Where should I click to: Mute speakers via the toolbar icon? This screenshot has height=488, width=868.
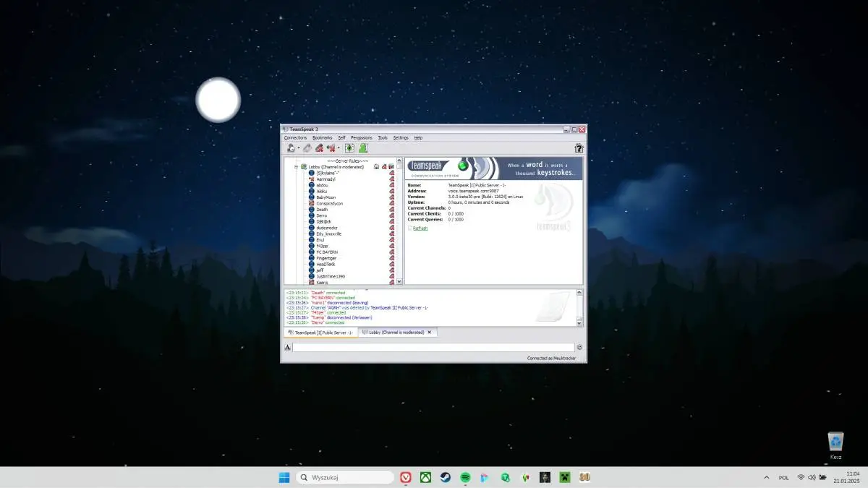click(x=330, y=147)
